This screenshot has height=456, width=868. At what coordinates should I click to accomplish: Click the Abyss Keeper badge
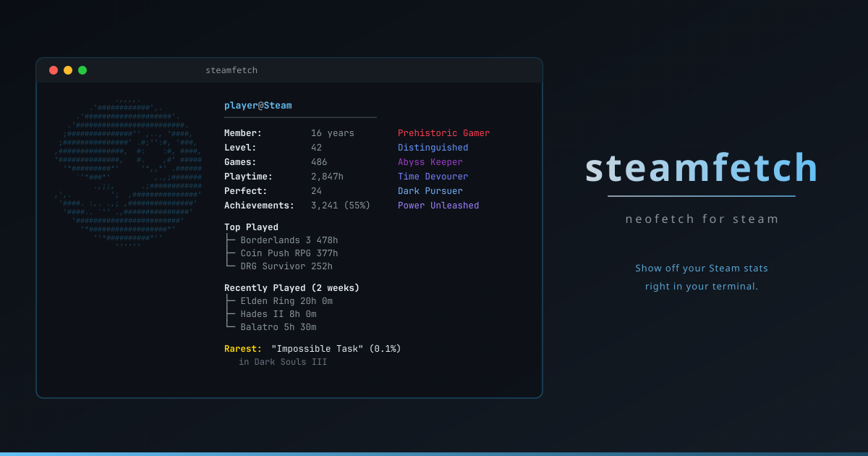tap(430, 161)
